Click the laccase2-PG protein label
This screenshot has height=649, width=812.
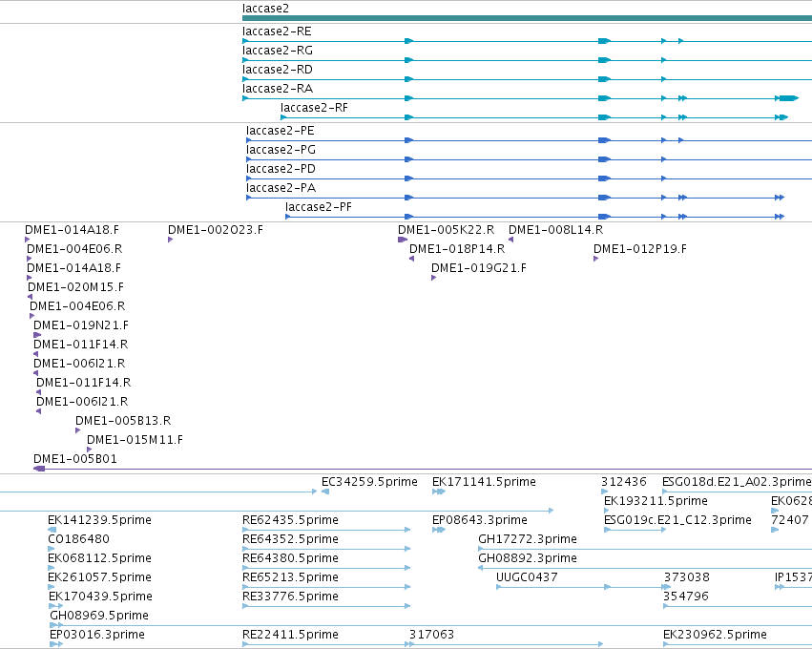(x=281, y=150)
